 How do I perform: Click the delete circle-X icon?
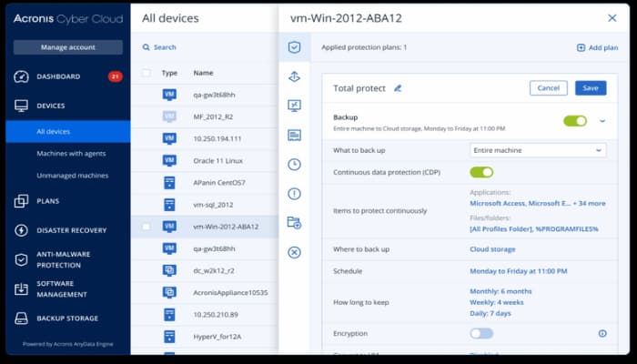tap(294, 252)
